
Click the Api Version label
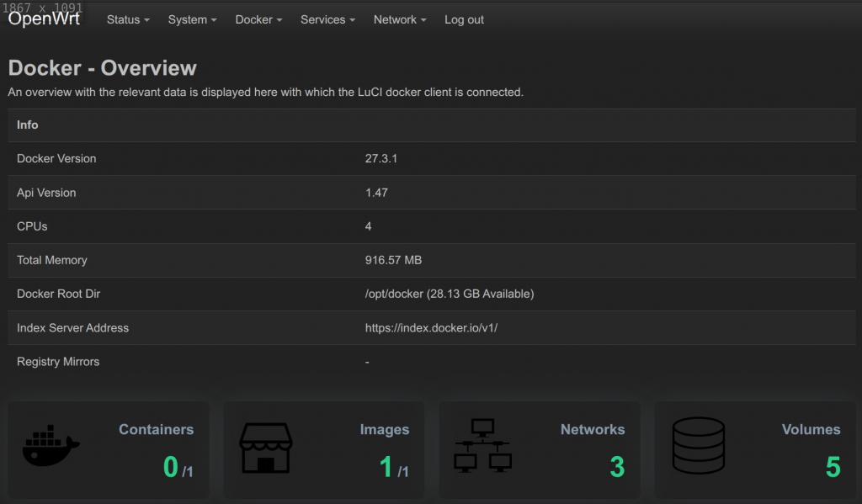[46, 193]
